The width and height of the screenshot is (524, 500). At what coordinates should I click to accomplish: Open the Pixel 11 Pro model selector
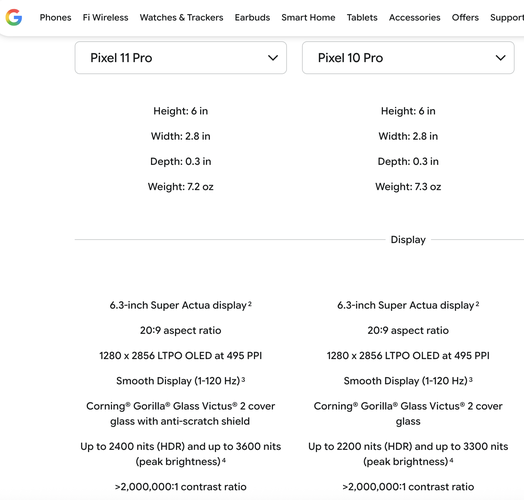point(181,58)
